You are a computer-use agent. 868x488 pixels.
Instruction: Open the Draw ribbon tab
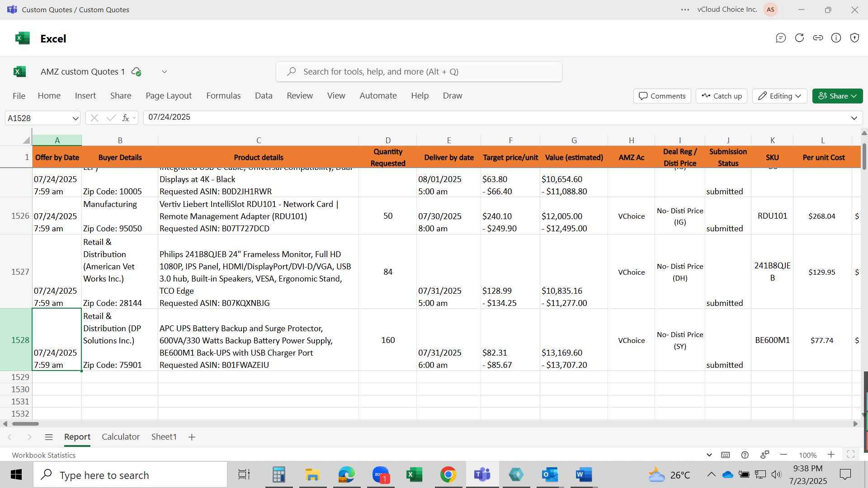click(453, 96)
